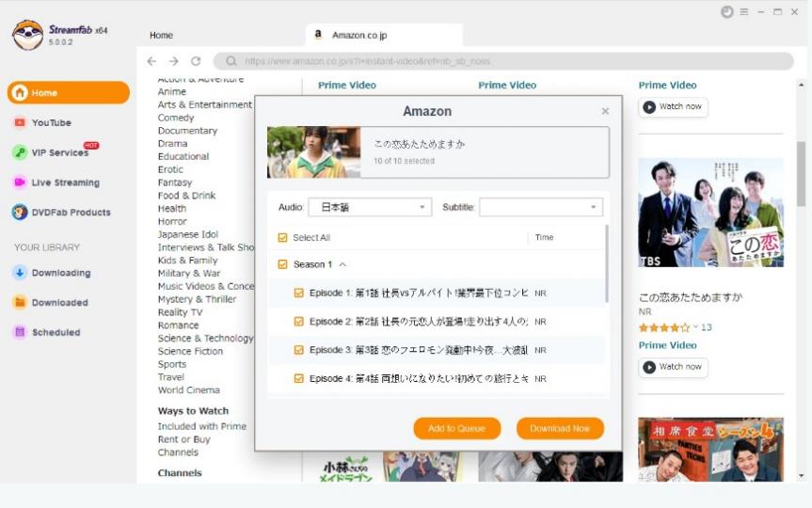Reload the Amazon page
812x508 pixels.
(196, 61)
